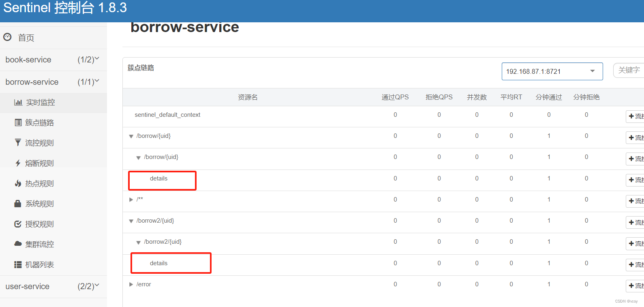This screenshot has width=644, height=307.
Task: Click the 分钟通过 column header
Action: tap(549, 97)
